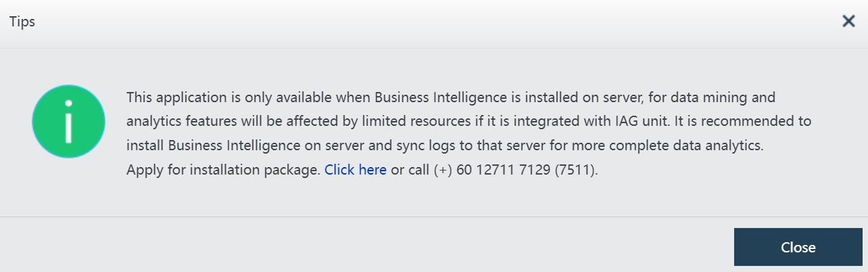
Task: Click the "Tips" dialog title
Action: (22, 22)
